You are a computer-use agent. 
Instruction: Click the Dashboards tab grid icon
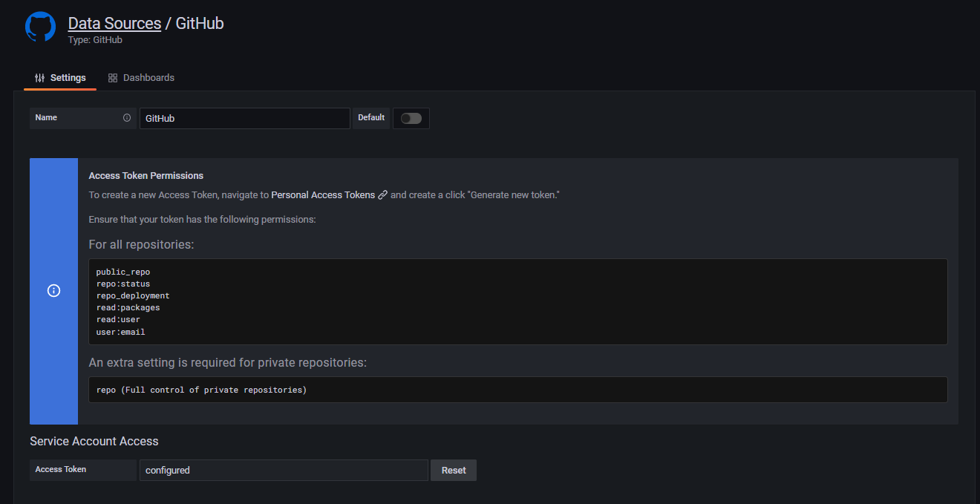113,78
